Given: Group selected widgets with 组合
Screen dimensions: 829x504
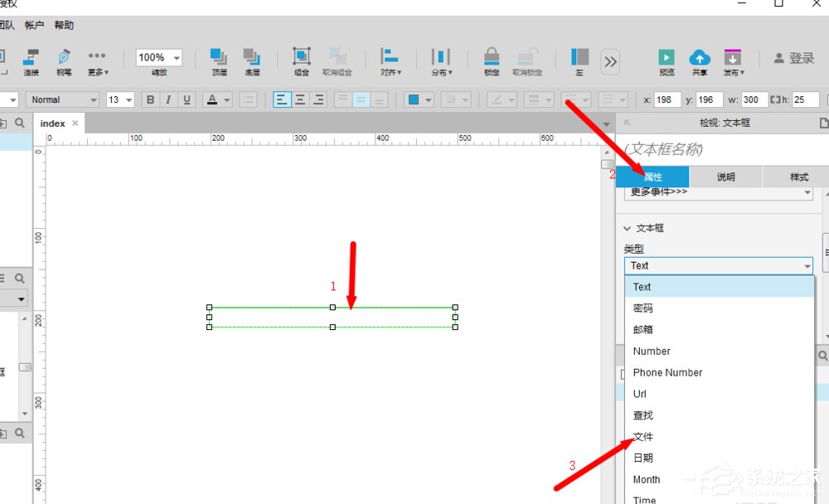Looking at the screenshot, I should click(x=302, y=62).
